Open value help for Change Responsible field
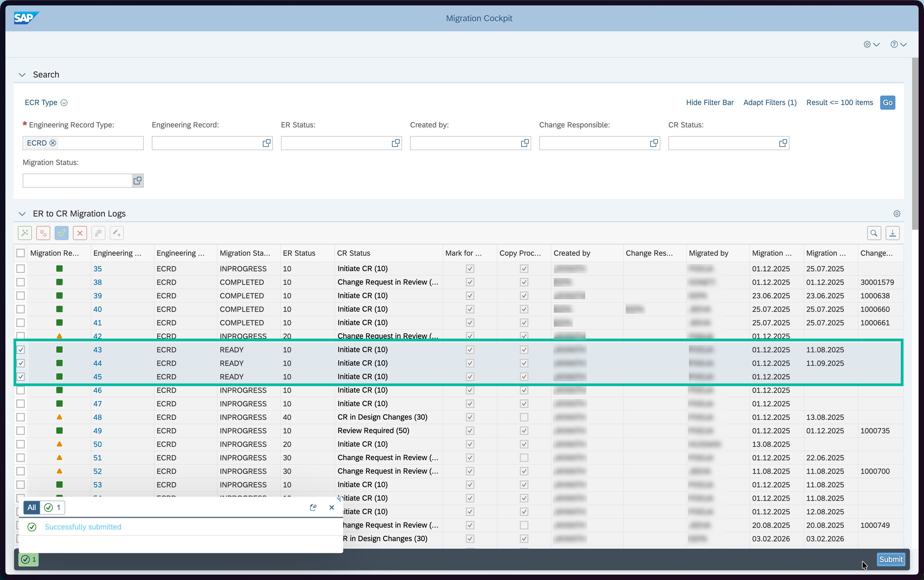Image resolution: width=924 pixels, height=580 pixels. click(654, 143)
